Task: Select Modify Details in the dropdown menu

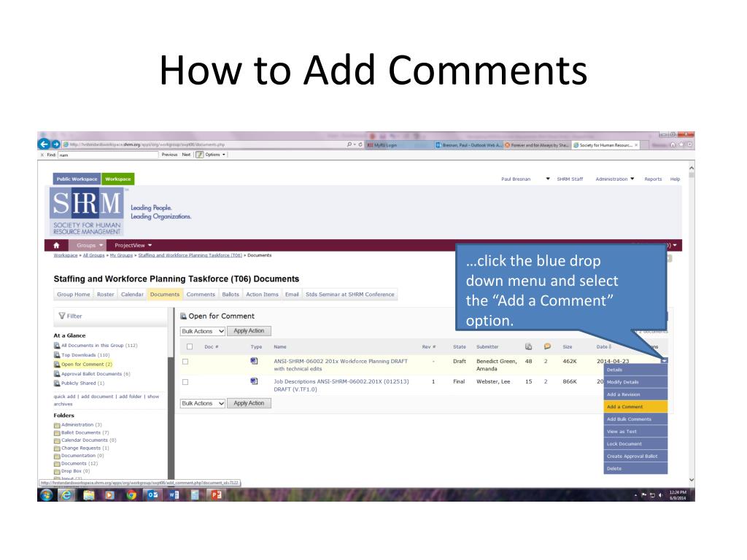Action: [635, 382]
